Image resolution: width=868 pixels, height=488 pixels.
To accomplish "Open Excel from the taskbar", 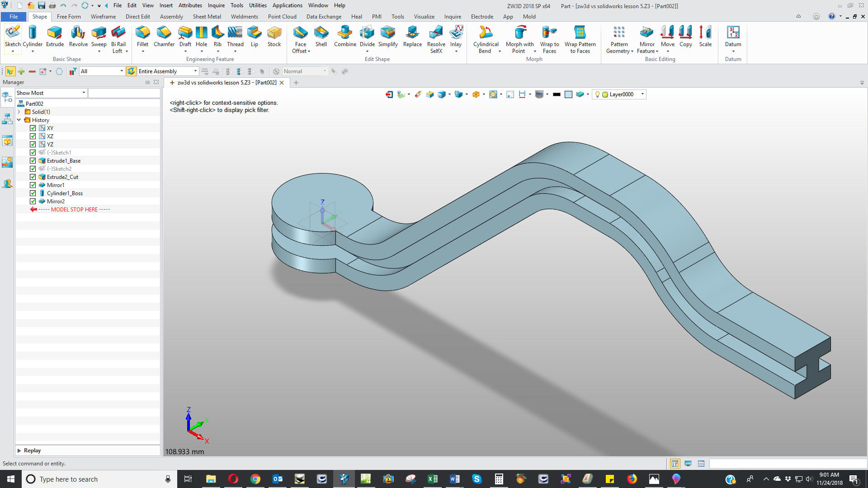I will click(433, 479).
